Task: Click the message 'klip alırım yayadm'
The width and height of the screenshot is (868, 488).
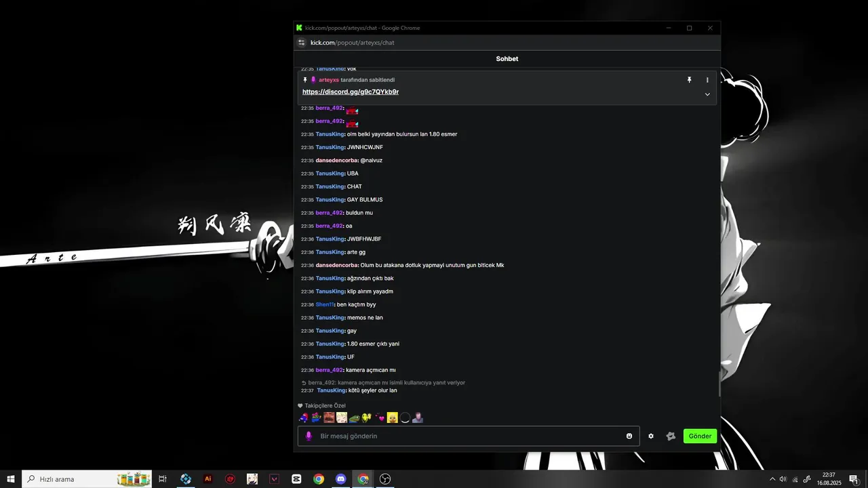Action: coord(370,291)
